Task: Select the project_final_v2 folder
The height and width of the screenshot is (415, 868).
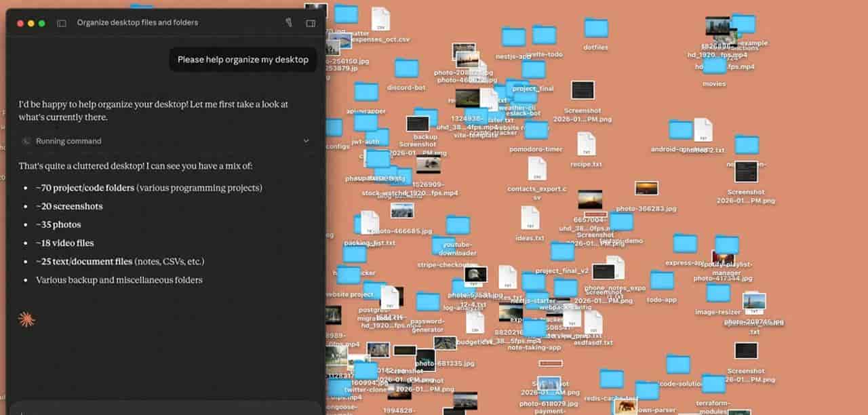Action: pos(562,252)
